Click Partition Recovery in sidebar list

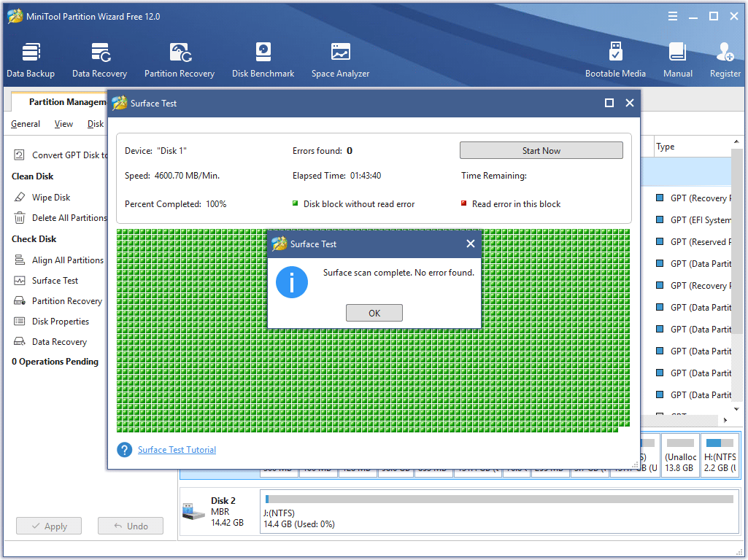tap(67, 301)
